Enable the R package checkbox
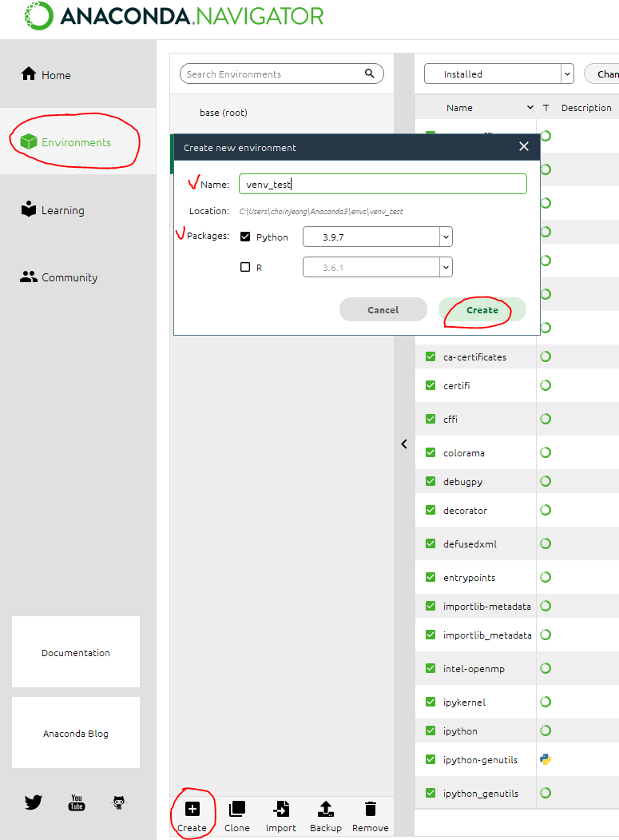This screenshot has width=619, height=840. coord(245,267)
